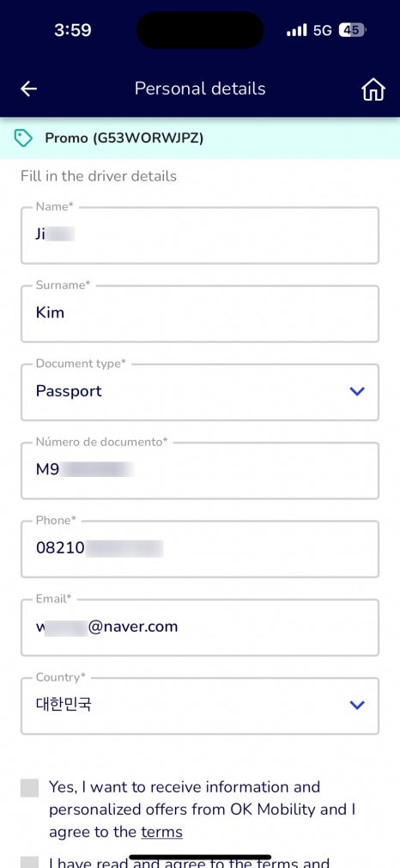Open the Document type dropdown chevron
Image resolution: width=400 pixels, height=868 pixels.
pyautogui.click(x=357, y=391)
